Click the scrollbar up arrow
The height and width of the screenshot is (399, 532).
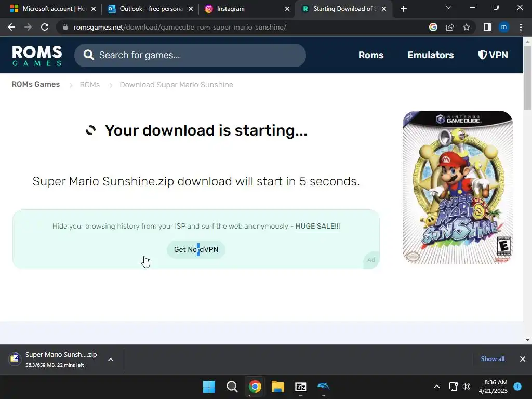point(527,41)
